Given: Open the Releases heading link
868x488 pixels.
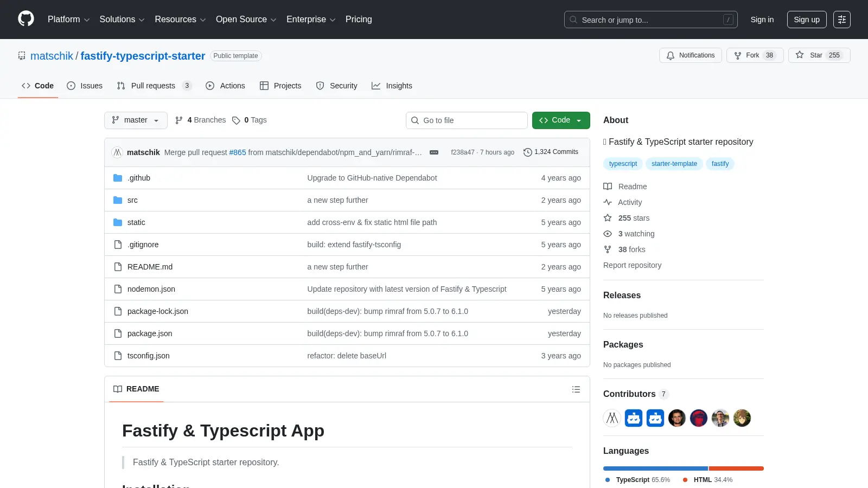Looking at the screenshot, I should pyautogui.click(x=622, y=296).
